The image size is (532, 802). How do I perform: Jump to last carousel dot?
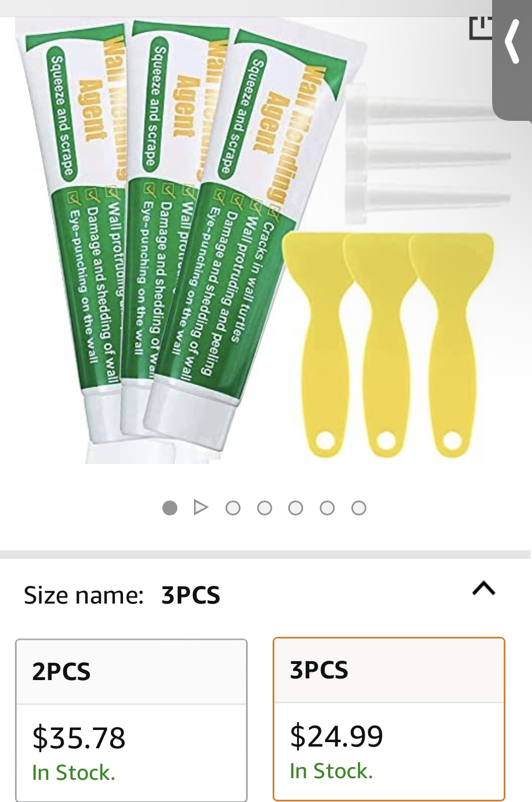point(359,508)
